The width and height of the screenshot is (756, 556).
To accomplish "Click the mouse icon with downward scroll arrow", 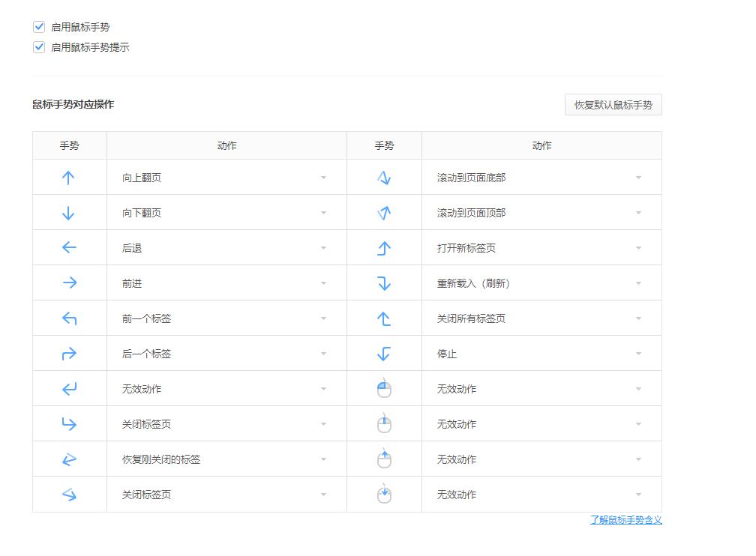I will coord(384,495).
